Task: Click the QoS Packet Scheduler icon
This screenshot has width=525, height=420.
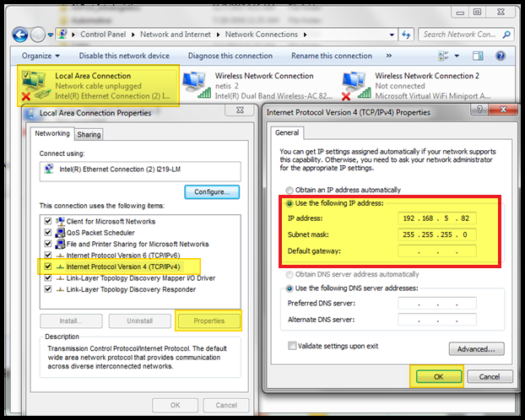Action: pyautogui.click(x=60, y=233)
